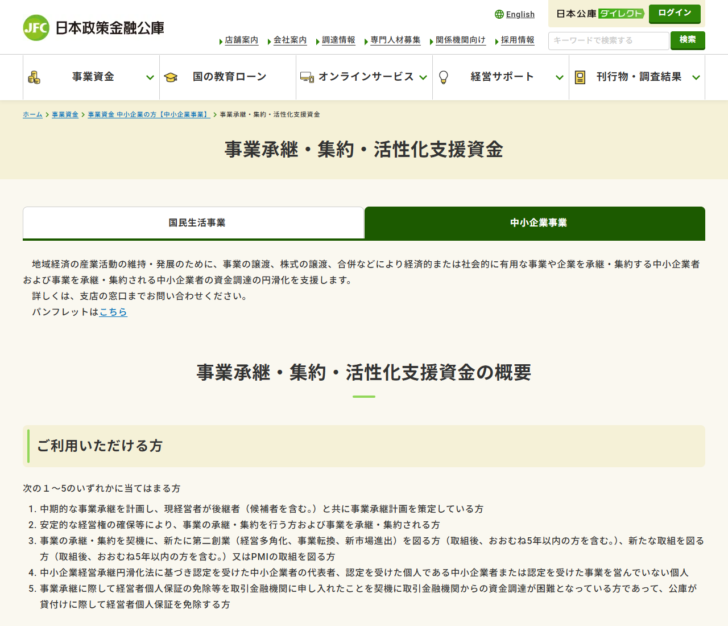Click the text 次の１～5のいずれかに当てはまる方

[102, 489]
